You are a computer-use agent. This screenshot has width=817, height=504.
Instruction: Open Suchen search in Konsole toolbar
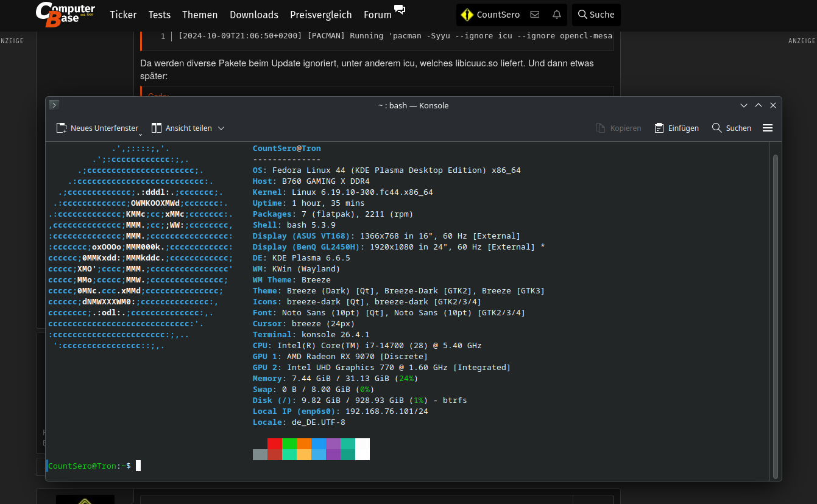[x=732, y=128]
